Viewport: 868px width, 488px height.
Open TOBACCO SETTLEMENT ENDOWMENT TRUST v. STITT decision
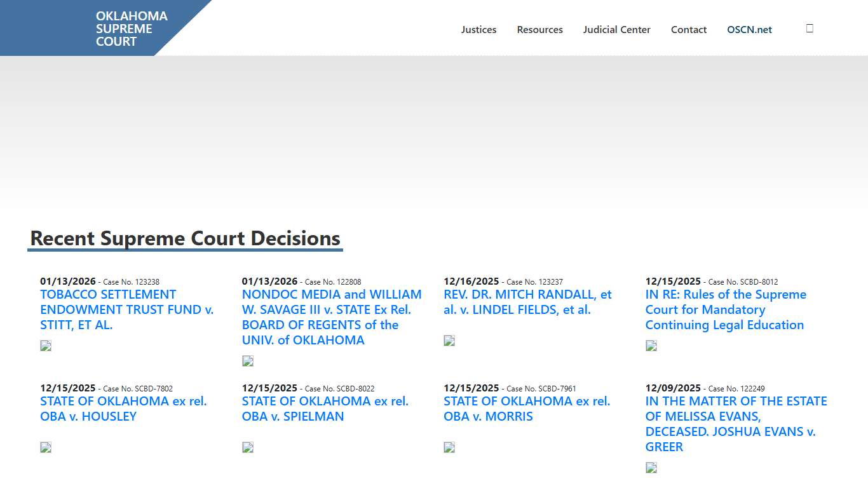126,309
